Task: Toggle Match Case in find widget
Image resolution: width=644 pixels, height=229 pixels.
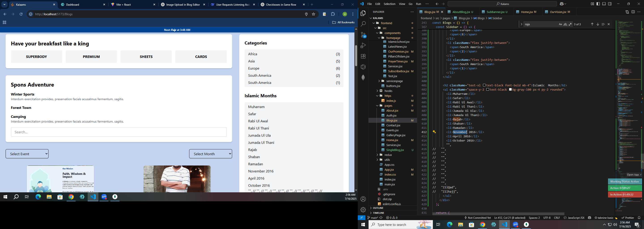Action: [x=560, y=24]
